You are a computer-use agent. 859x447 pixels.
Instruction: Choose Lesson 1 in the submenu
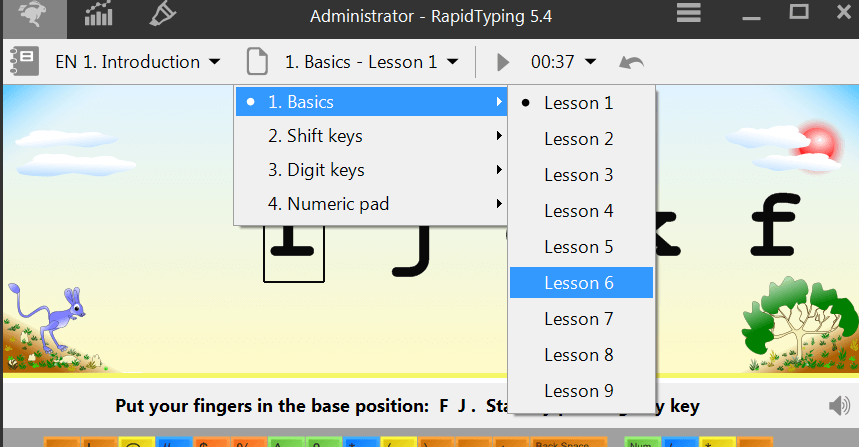pos(581,103)
